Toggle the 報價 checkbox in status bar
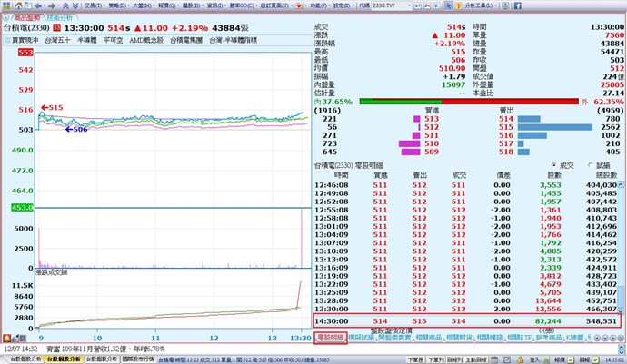This screenshot has height=364, width=627. [x=571, y=360]
